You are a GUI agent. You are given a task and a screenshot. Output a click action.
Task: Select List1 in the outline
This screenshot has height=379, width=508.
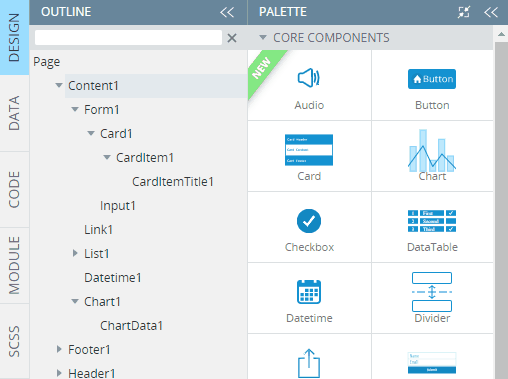coord(97,254)
